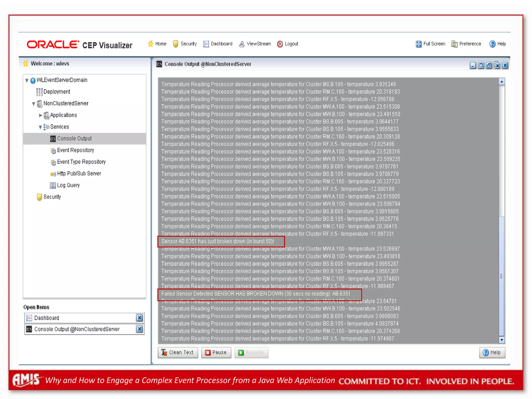Click the Console Output icon in Open Items
The width and height of the screenshot is (532, 399).
[x=29, y=329]
